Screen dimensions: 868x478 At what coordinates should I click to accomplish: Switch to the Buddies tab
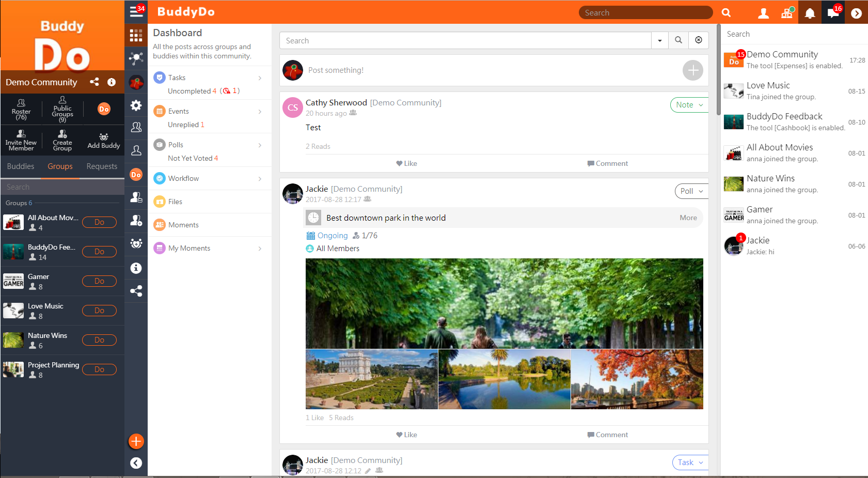(x=21, y=166)
